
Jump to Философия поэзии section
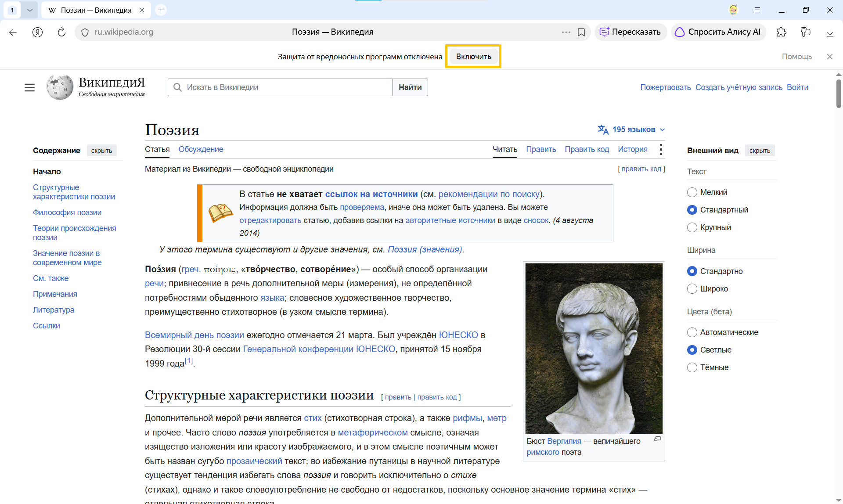[x=67, y=212]
